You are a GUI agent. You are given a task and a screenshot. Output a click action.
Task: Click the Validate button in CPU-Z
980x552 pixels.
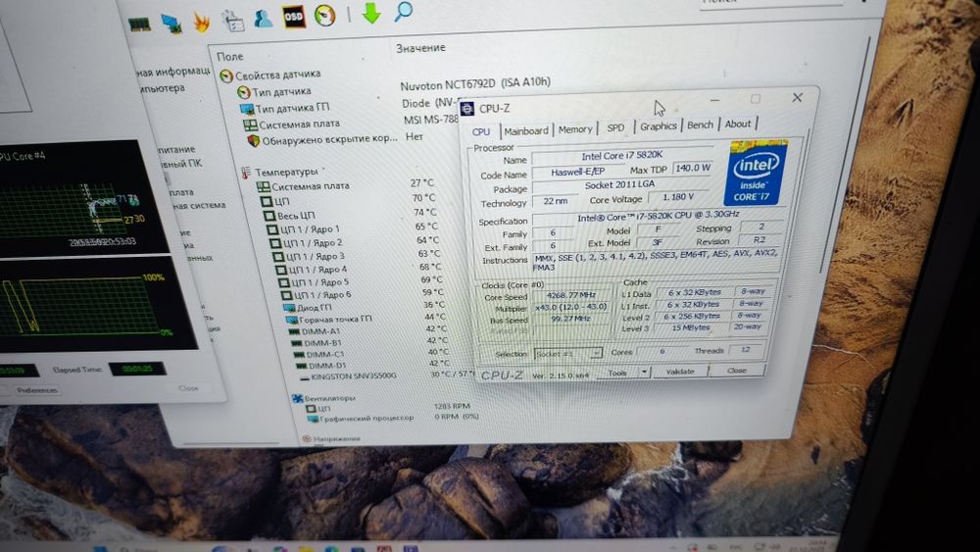tap(680, 372)
